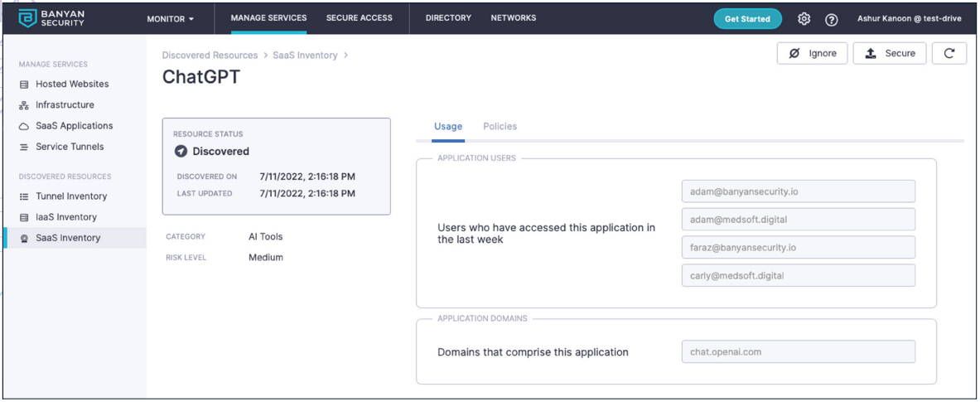Viewport: 980px width, 402px height.
Task: Click the SaaS Applications cloud icon
Action: click(24, 126)
